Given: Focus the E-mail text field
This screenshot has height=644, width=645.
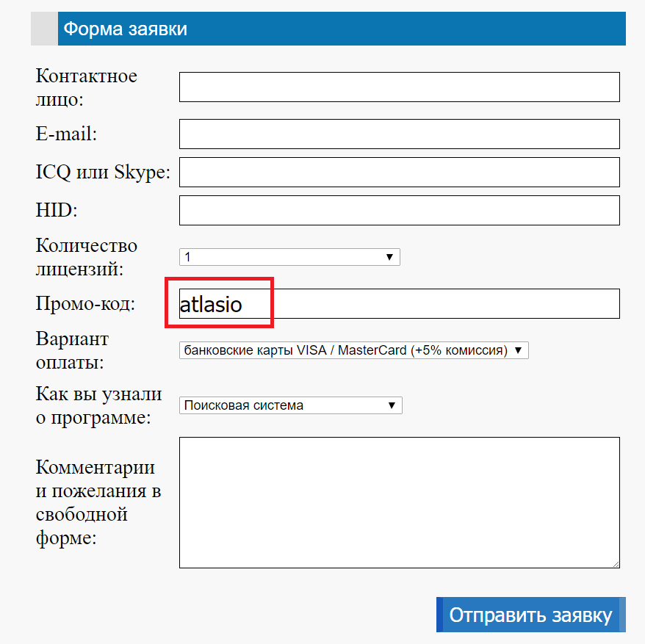Looking at the screenshot, I should 399,134.
